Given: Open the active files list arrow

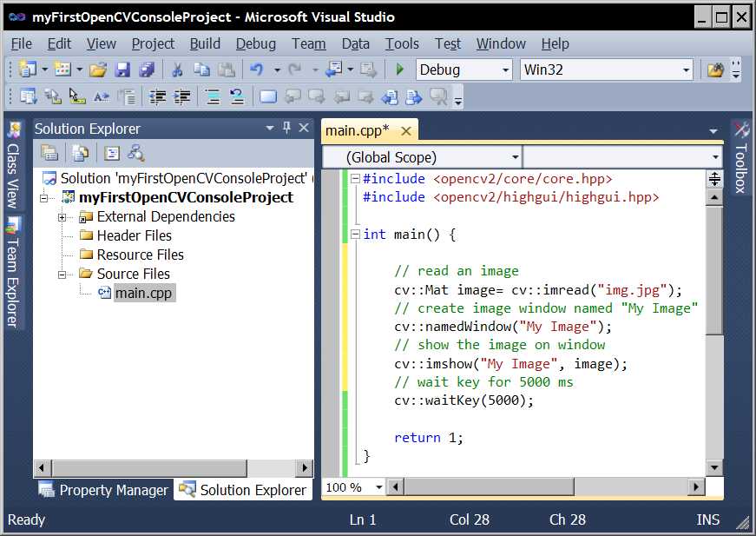Looking at the screenshot, I should pyautogui.click(x=713, y=131).
